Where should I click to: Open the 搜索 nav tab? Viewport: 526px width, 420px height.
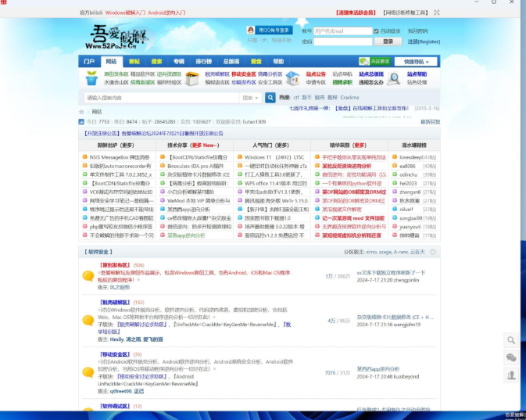(x=156, y=62)
